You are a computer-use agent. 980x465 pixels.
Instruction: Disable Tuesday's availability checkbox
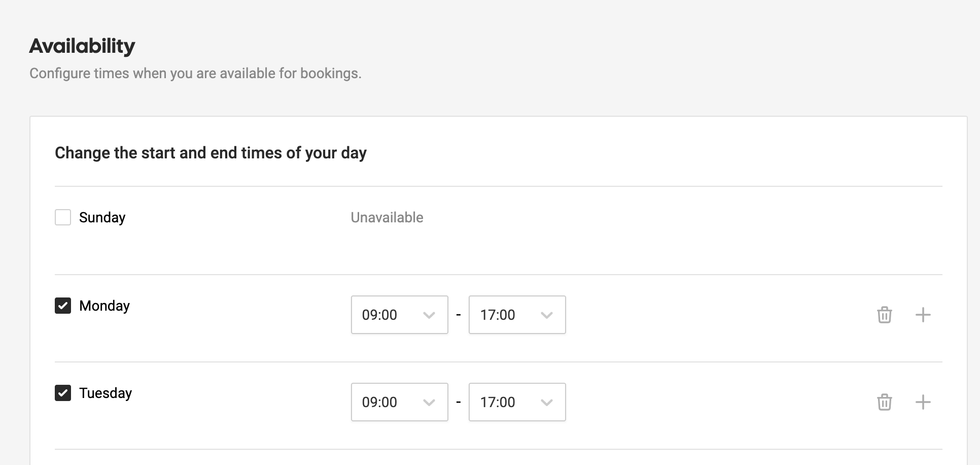coord(62,392)
